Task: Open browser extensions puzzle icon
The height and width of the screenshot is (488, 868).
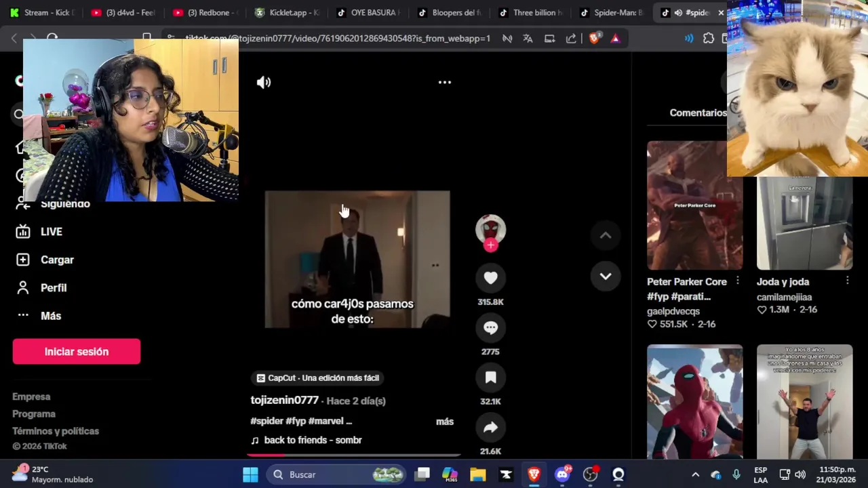Action: (709, 39)
